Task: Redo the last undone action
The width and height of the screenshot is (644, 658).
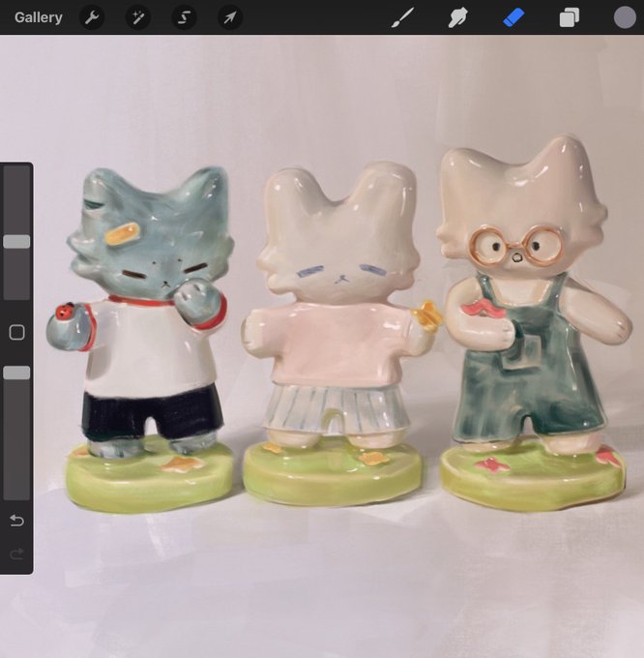Action: [x=16, y=553]
